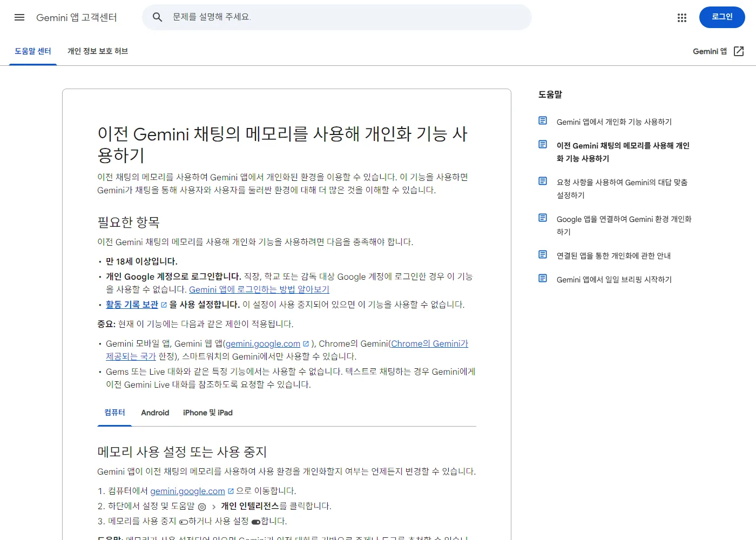Screen dimensions: 756x540
Task: Click article icon beside '이전 Gemini 채팅의 메모리를 사용해'
Action: pos(543,144)
